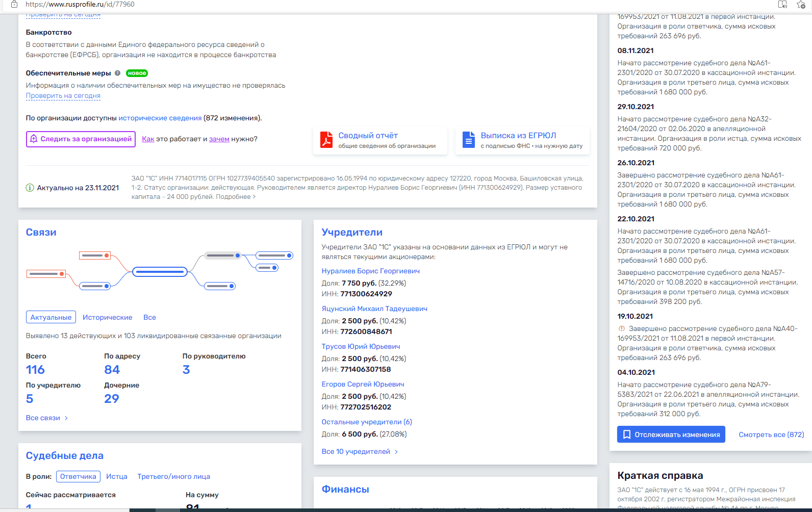Viewport: 812px width, 512px height.
Task: Click the connections graph diagram
Action: pyautogui.click(x=160, y=271)
